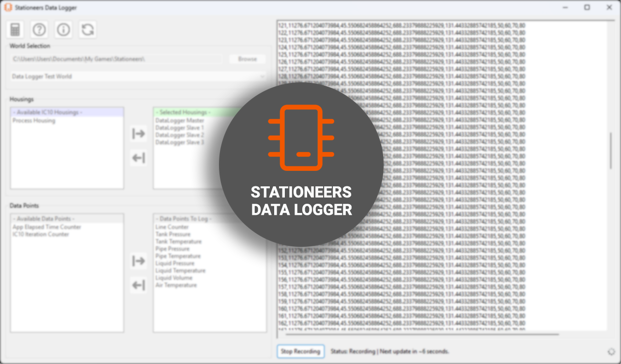This screenshot has width=621, height=364.
Task: Remove housing using left arrow button
Action: 139,158
